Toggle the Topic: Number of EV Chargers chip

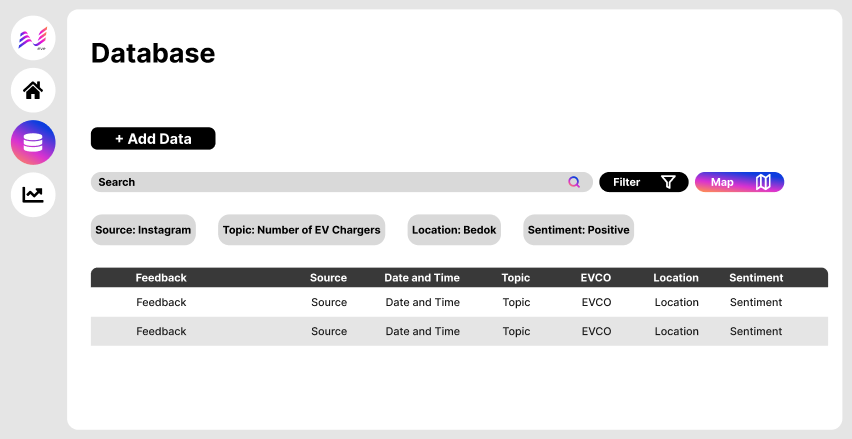click(302, 230)
